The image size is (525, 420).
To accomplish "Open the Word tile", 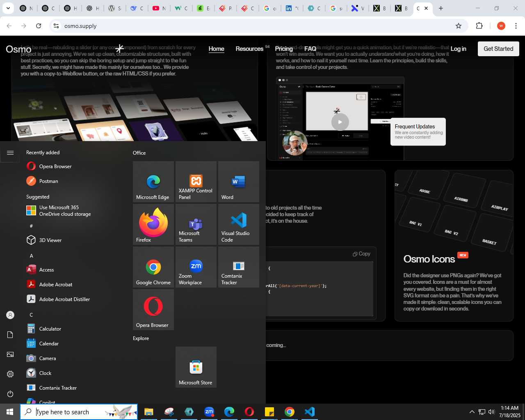I will pos(239,182).
